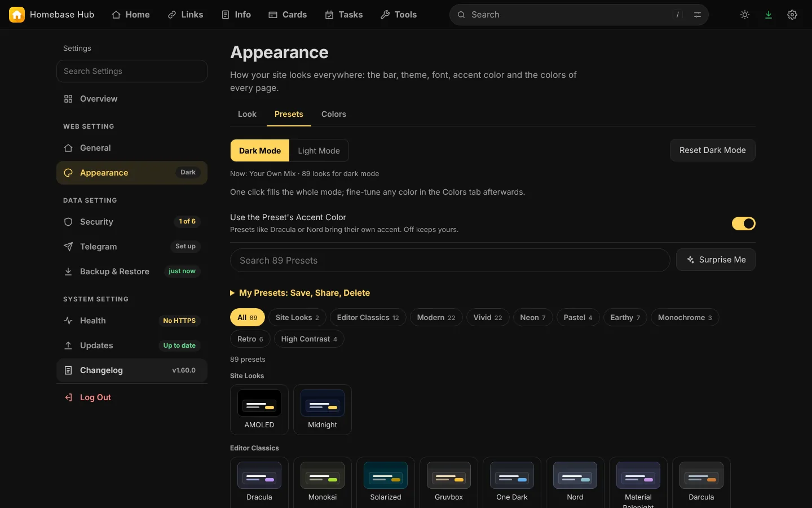
Task: Filter presets by Neon chip
Action: click(x=533, y=317)
